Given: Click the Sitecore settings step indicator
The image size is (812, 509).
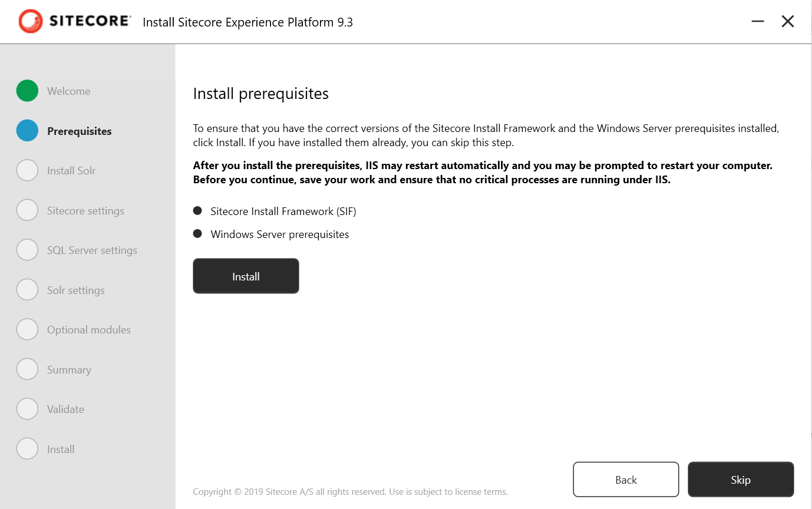Looking at the screenshot, I should 27,210.
